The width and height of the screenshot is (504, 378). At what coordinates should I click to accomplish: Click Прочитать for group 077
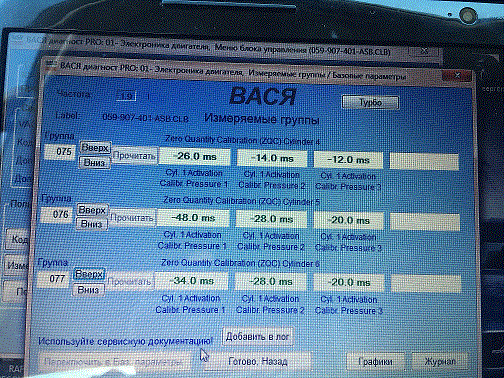pyautogui.click(x=129, y=282)
